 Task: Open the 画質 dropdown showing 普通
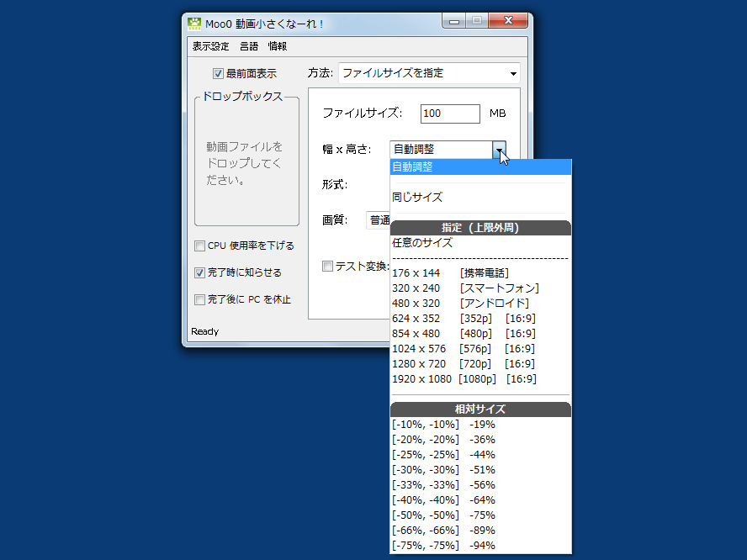[379, 220]
